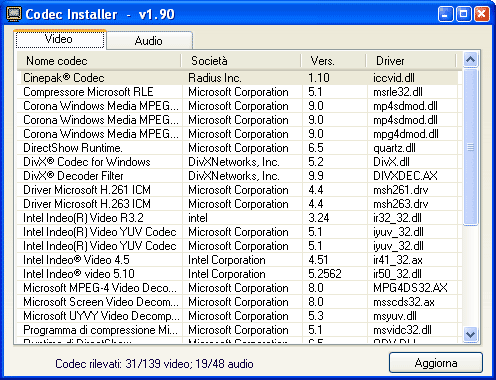Click the scrollbar up arrow
The width and height of the screenshot is (496, 380).
tap(470, 60)
